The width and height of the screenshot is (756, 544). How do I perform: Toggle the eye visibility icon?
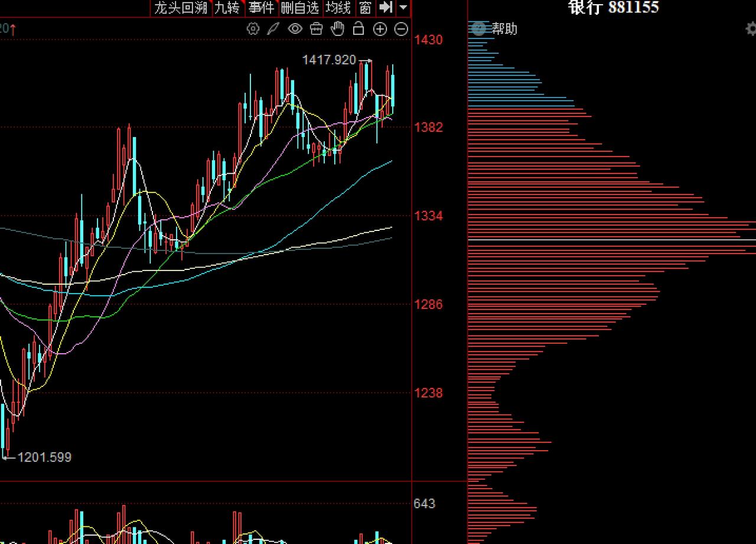(295, 28)
